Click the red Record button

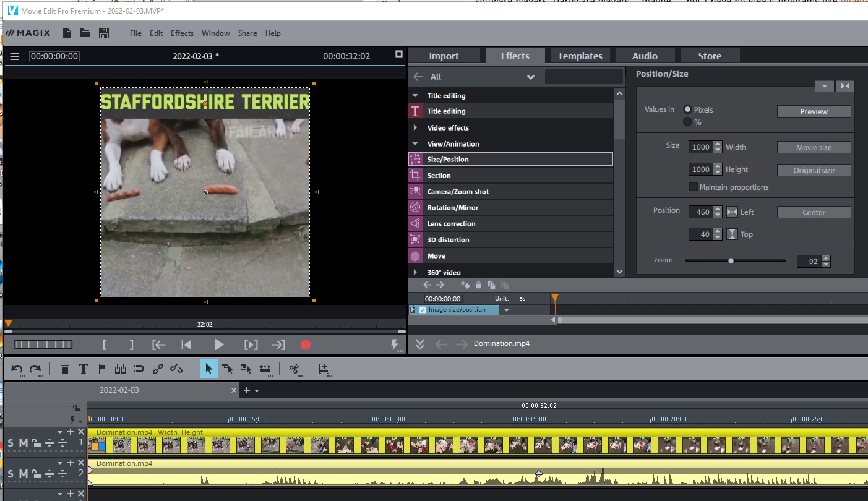tap(305, 345)
